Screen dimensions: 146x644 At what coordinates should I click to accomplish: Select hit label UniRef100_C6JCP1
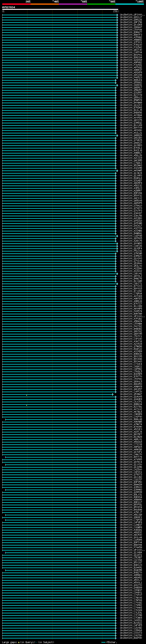pos(131,402)
